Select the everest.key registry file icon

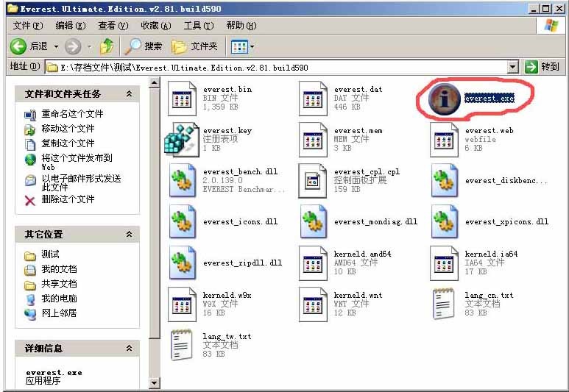pyautogui.click(x=182, y=140)
